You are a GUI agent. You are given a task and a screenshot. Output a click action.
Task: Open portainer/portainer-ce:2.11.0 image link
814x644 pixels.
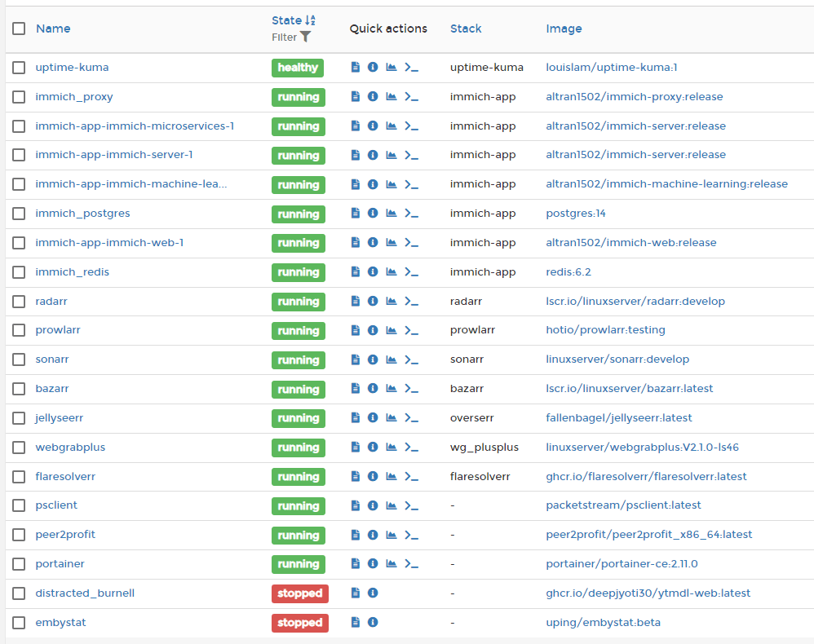[x=622, y=563]
